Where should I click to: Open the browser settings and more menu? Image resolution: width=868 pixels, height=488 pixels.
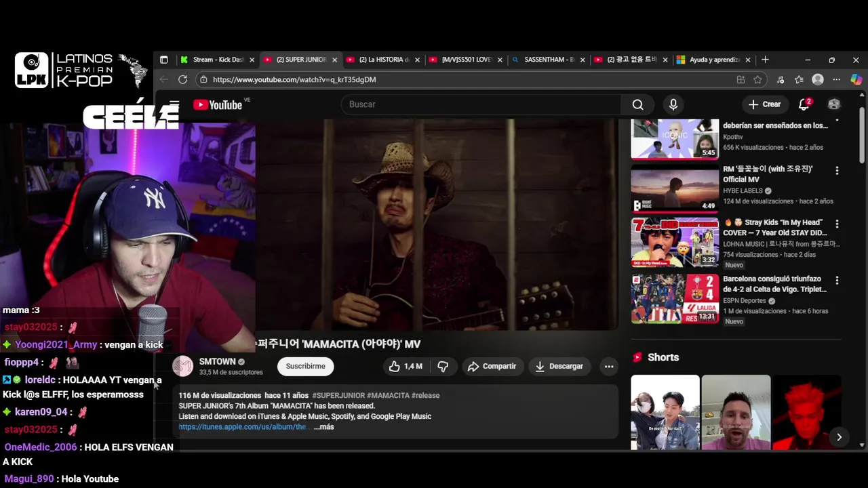click(x=837, y=79)
